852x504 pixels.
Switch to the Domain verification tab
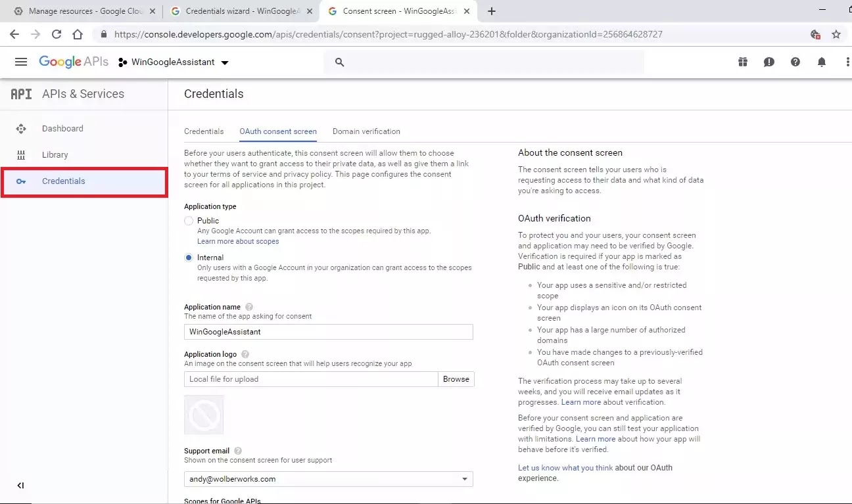point(366,131)
